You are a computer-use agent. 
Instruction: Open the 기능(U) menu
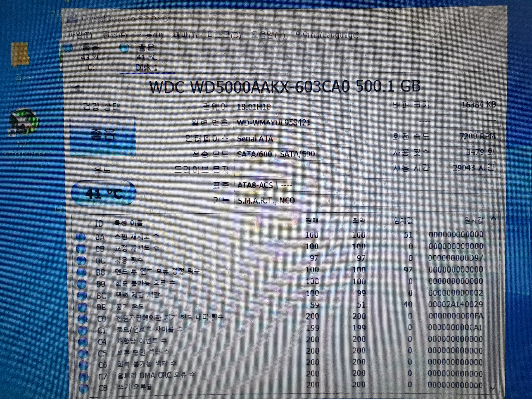pyautogui.click(x=150, y=35)
